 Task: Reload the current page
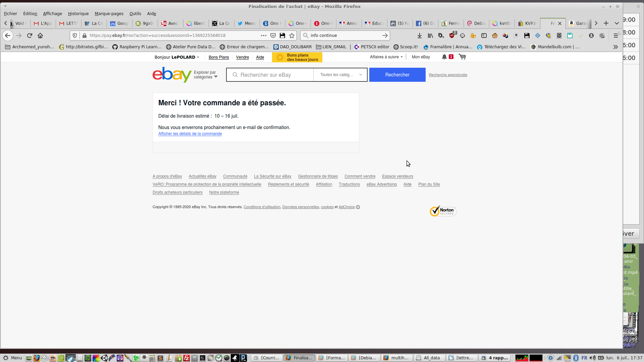pyautogui.click(x=30, y=35)
